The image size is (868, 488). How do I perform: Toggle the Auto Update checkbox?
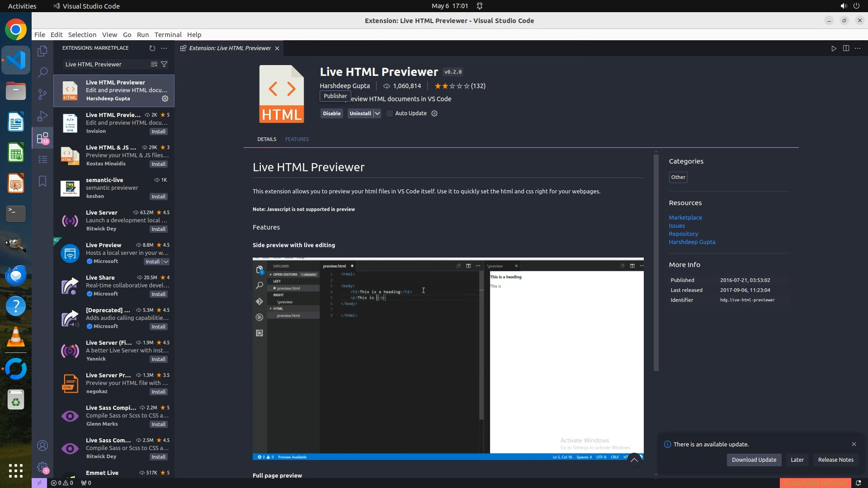click(390, 113)
